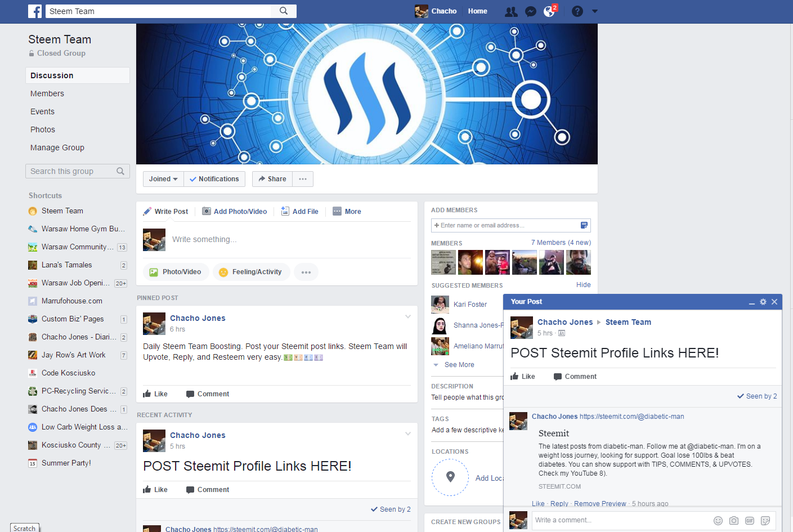This screenshot has height=532, width=793.
Task: Open GIF picker in popup comment box
Action: [750, 521]
